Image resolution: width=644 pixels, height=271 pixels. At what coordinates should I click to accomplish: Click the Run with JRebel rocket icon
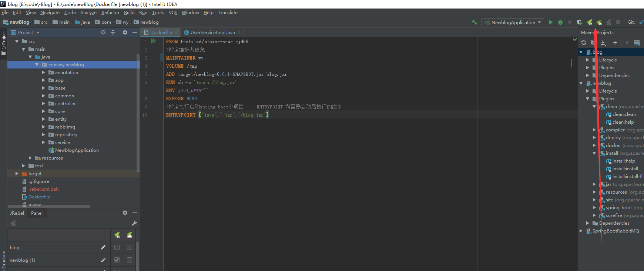(x=590, y=23)
